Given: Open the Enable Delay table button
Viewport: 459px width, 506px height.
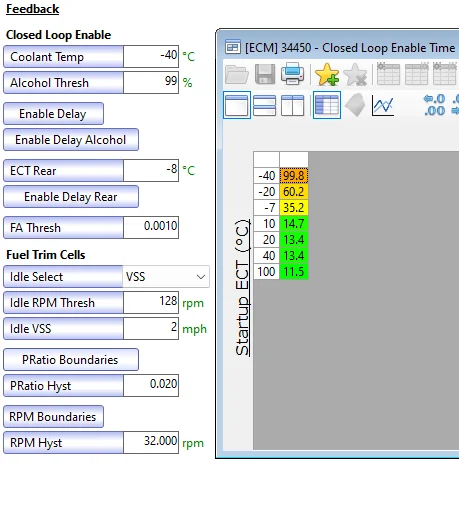Looking at the screenshot, I should click(x=53, y=114).
